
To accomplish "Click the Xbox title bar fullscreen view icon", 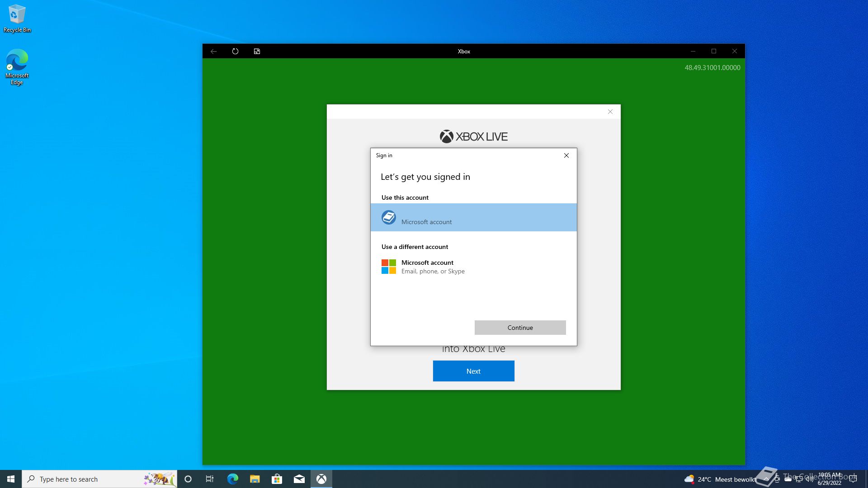I will coord(257,52).
